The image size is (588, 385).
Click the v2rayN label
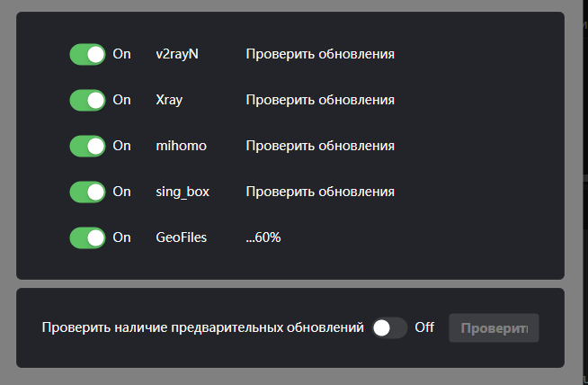(x=177, y=54)
